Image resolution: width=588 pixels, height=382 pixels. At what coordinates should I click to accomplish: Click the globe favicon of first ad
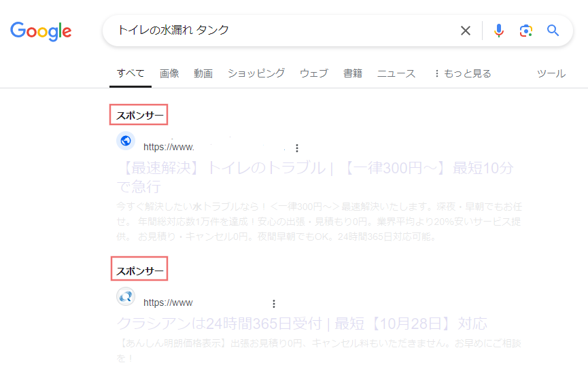pyautogui.click(x=126, y=141)
